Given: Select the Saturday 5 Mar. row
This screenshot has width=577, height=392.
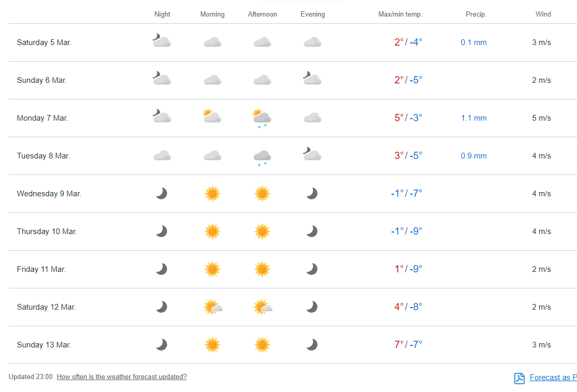Looking at the screenshot, I should [44, 42].
